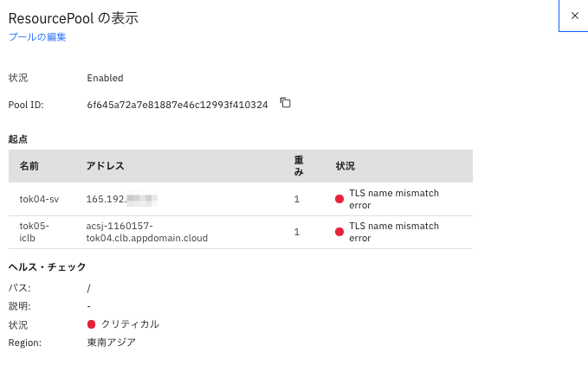Select the Pool ID value text
588x384 pixels.
pyautogui.click(x=177, y=105)
